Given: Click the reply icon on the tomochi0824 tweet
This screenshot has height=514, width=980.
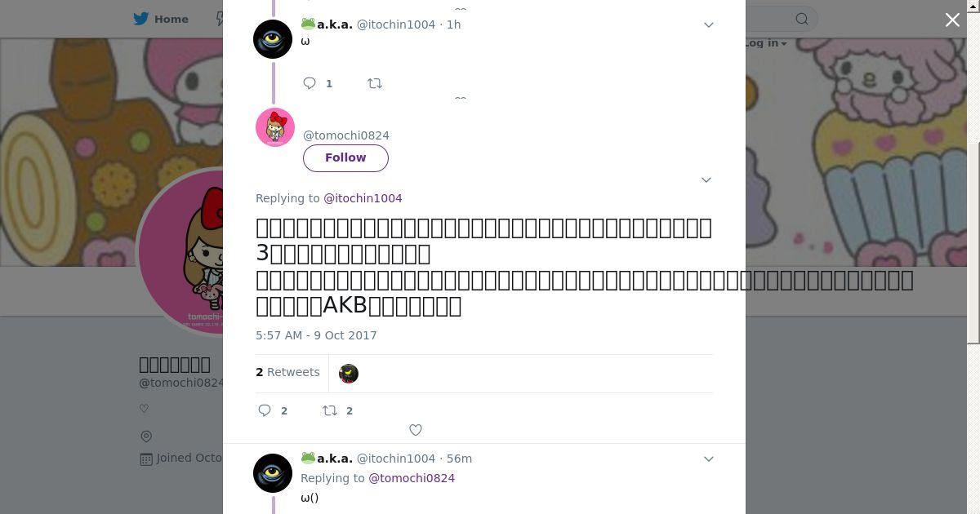Looking at the screenshot, I should 265,410.
